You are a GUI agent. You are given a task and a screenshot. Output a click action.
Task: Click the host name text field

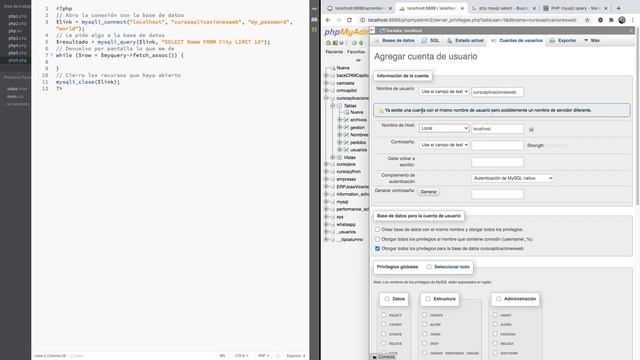(497, 129)
